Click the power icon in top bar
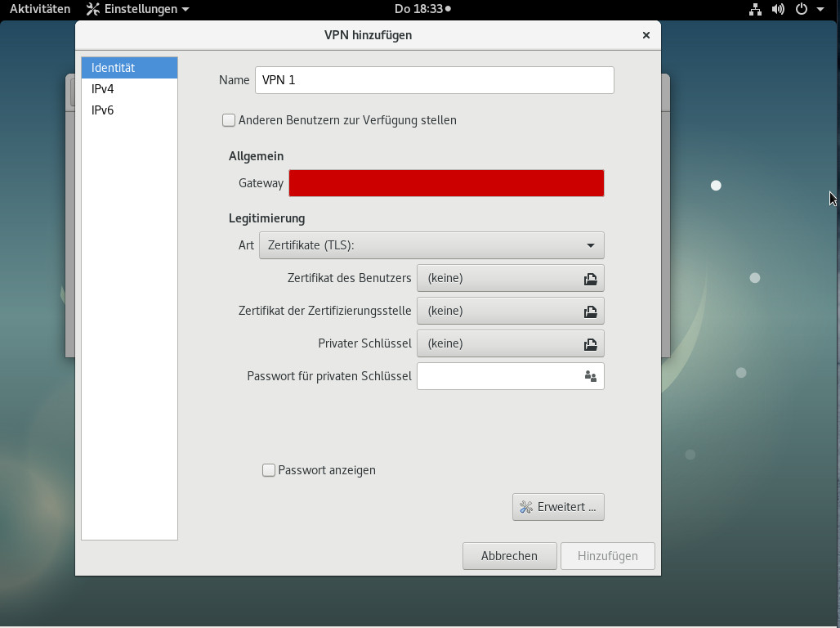This screenshot has height=628, width=840. point(802,9)
